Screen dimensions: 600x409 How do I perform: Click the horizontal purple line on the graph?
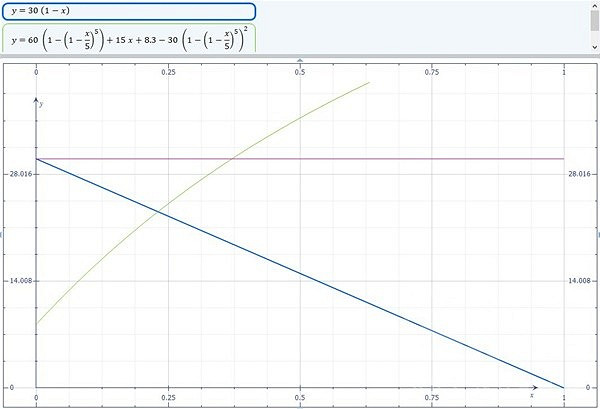[450, 158]
